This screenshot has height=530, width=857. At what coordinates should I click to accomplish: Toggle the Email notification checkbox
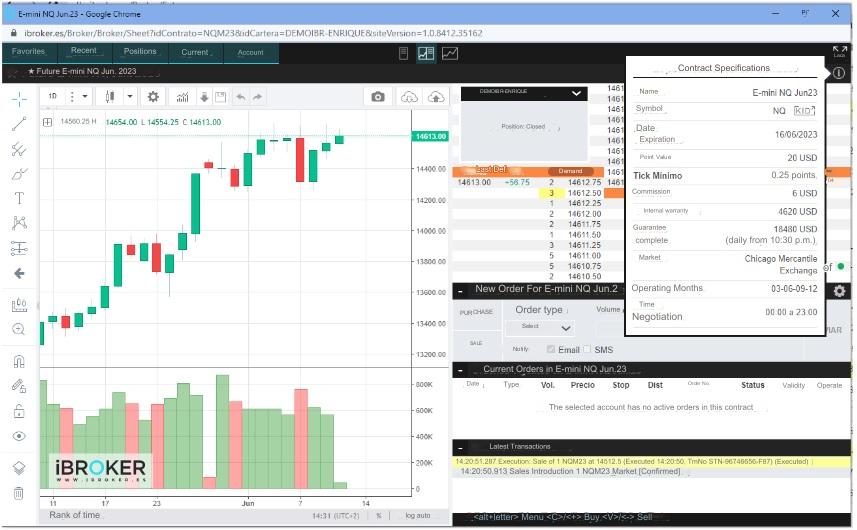click(551, 350)
